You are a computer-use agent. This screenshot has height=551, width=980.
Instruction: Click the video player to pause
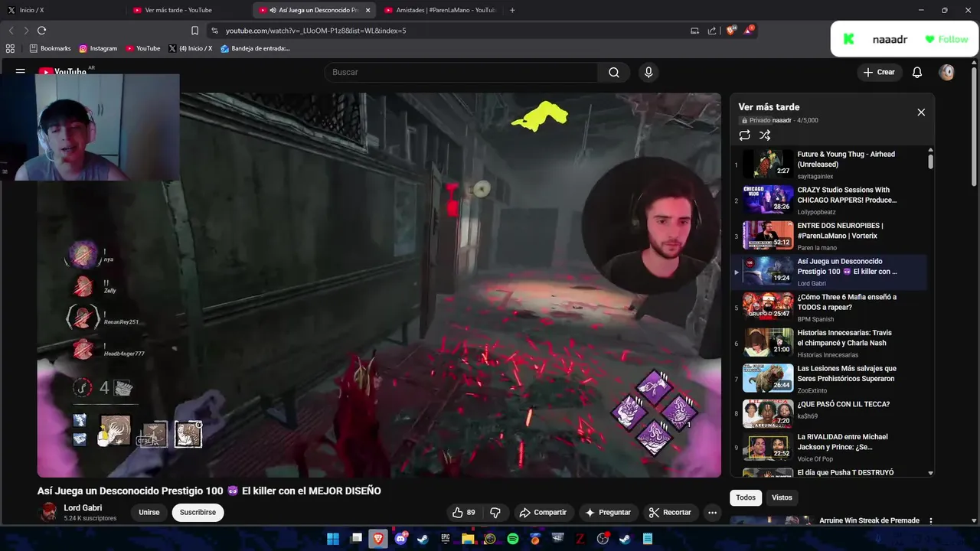pos(379,285)
